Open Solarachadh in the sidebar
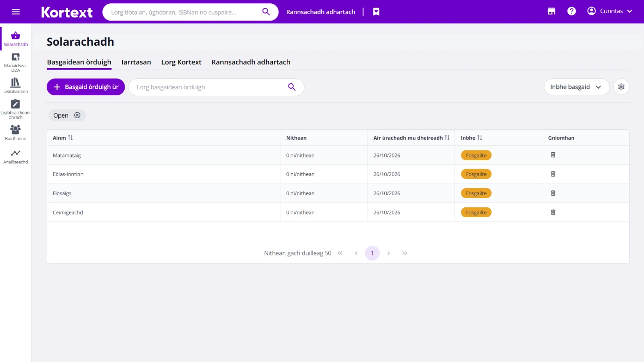The image size is (644, 362). (15, 39)
